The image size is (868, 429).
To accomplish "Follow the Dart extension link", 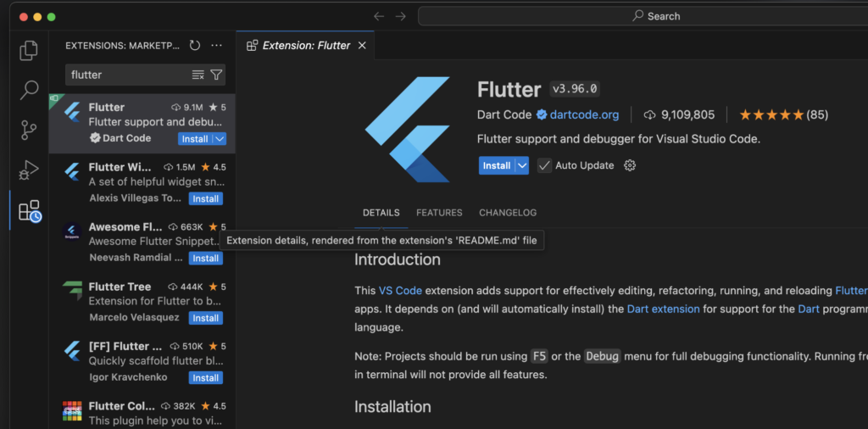I will 663,309.
